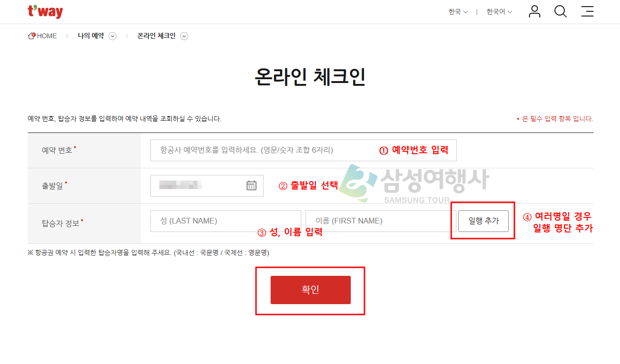Open the user profile icon
The image size is (620, 364).
click(x=534, y=12)
